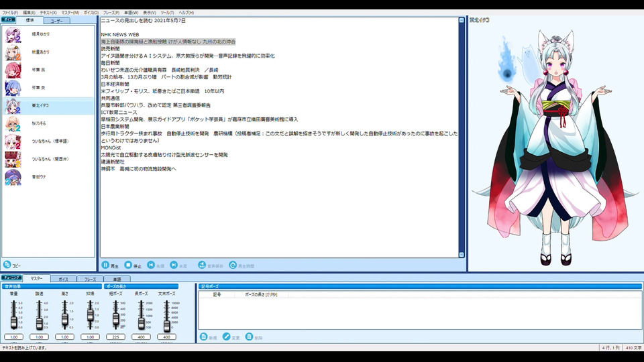Stop reading with the 停止 button
The height and width of the screenshot is (362, 644).
pyautogui.click(x=128, y=265)
